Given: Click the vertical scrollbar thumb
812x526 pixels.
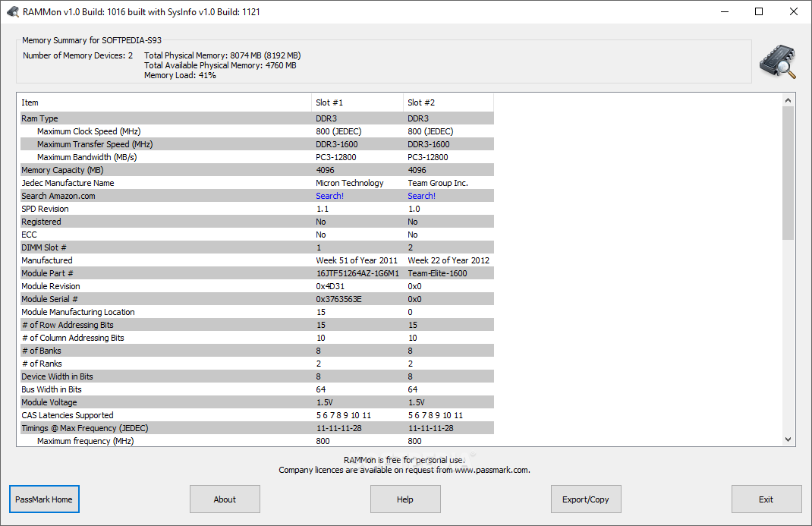Looking at the screenshot, I should [788, 173].
